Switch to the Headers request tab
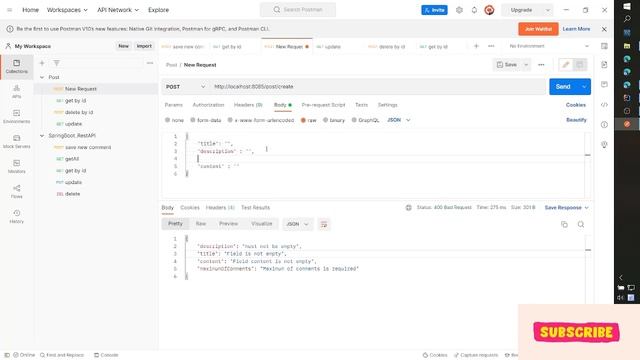 click(x=248, y=105)
